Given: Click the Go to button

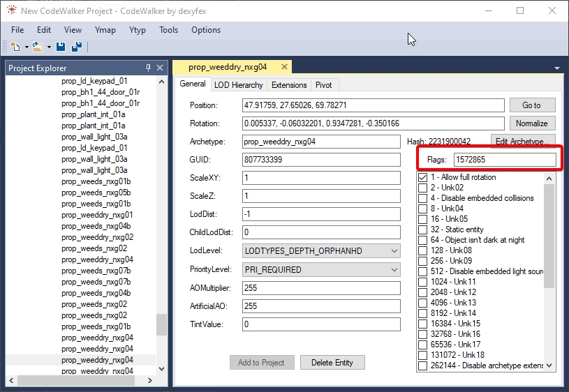Looking at the screenshot, I should (x=533, y=105).
